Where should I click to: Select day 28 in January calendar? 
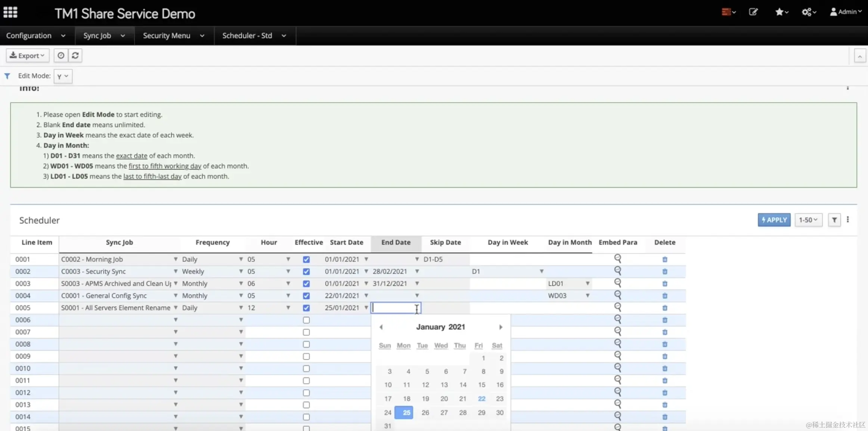463,412
